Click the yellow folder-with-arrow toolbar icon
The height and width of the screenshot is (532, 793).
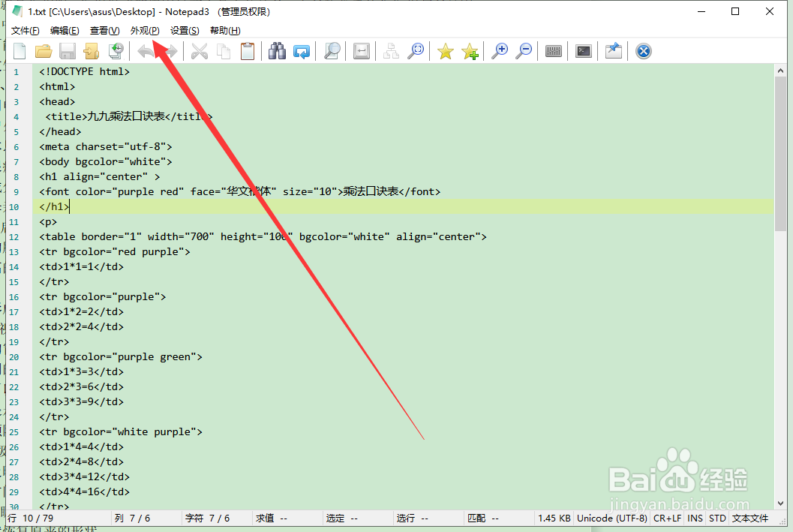[x=92, y=51]
